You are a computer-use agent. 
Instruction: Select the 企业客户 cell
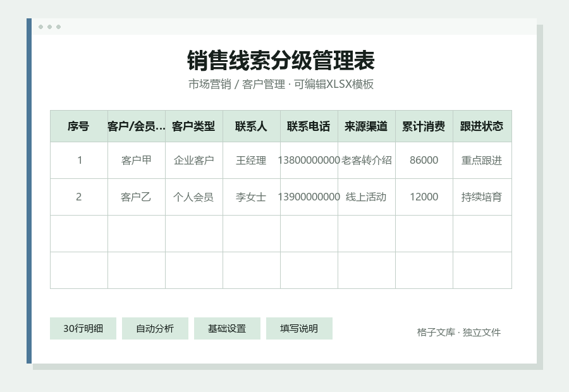(194, 160)
